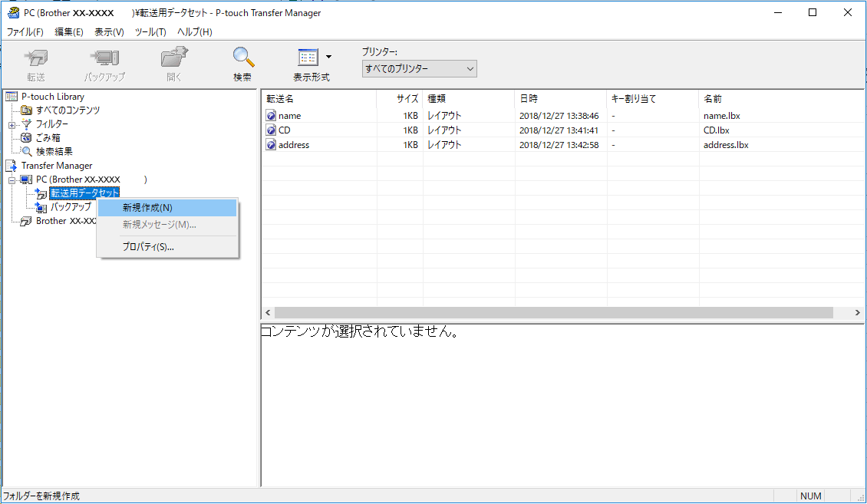The image size is (867, 504).
Task: Select すべてのコンテンツ in the tree
Action: tap(68, 110)
